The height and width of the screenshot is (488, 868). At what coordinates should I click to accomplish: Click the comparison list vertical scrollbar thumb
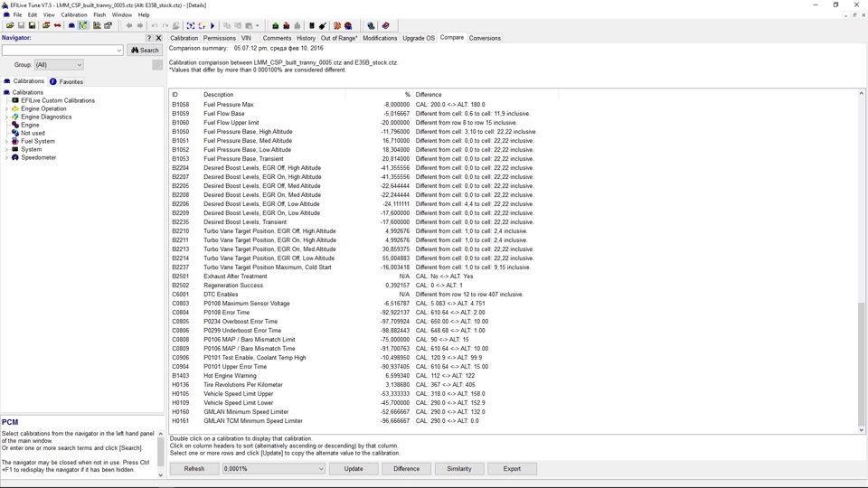click(861, 362)
